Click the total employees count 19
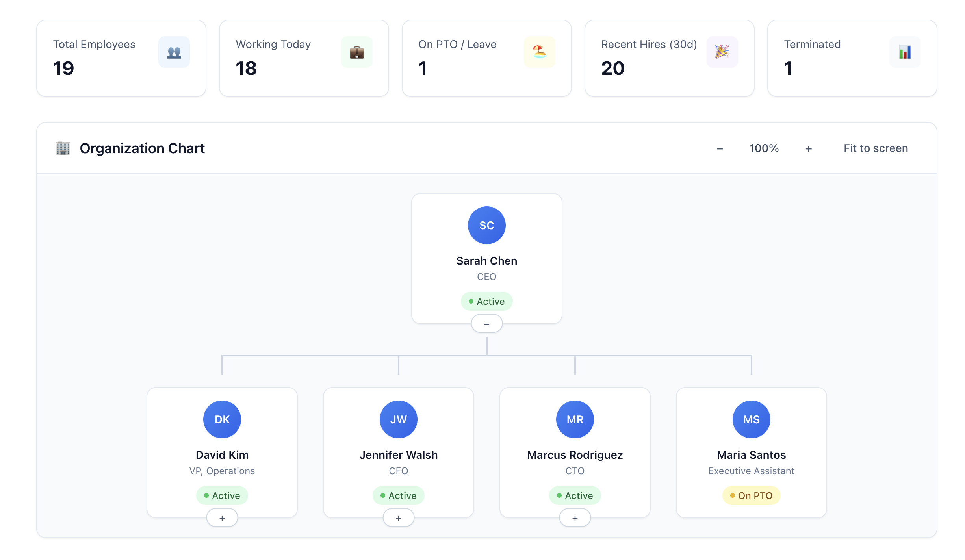The width and height of the screenshot is (965, 560). tap(63, 69)
